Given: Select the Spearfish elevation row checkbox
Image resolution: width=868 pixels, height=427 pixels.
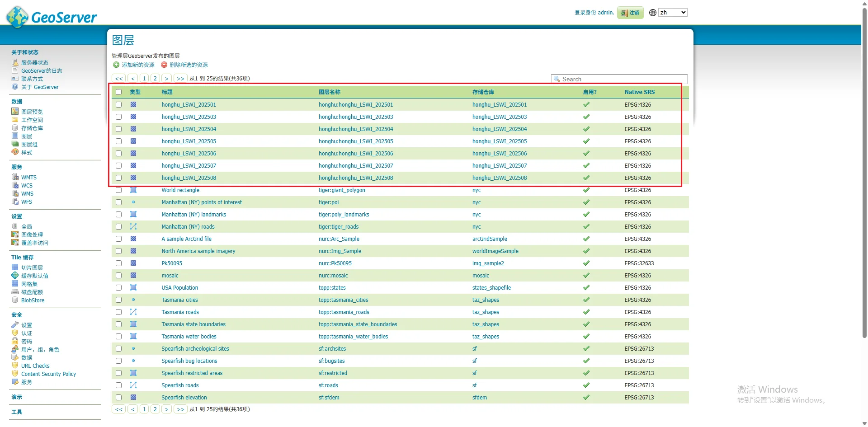Looking at the screenshot, I should (119, 398).
